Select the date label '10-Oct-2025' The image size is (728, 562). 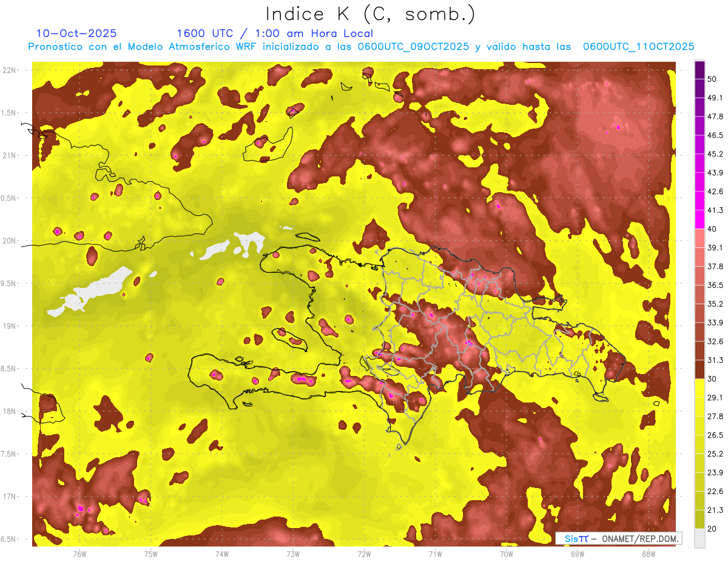pyautogui.click(x=76, y=33)
